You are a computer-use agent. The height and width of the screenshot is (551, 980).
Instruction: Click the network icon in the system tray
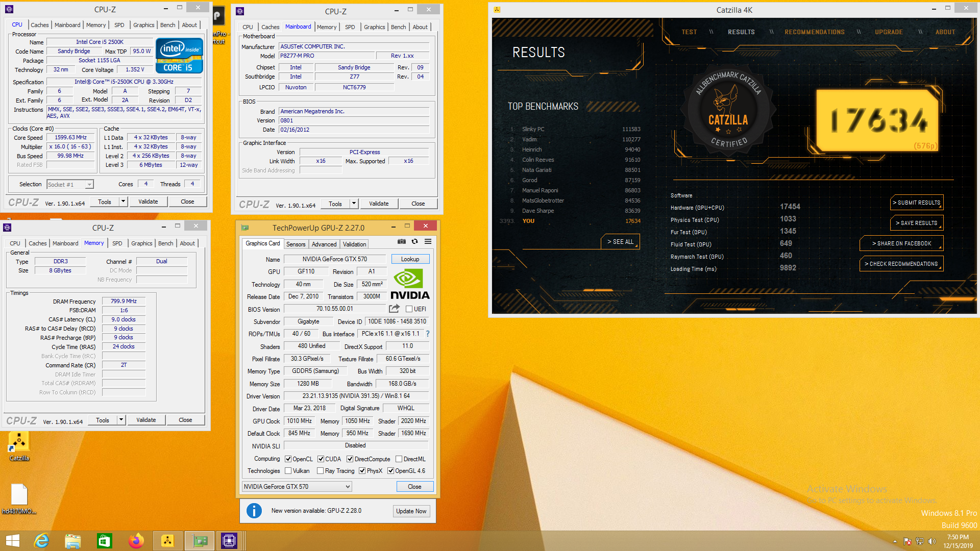click(920, 541)
